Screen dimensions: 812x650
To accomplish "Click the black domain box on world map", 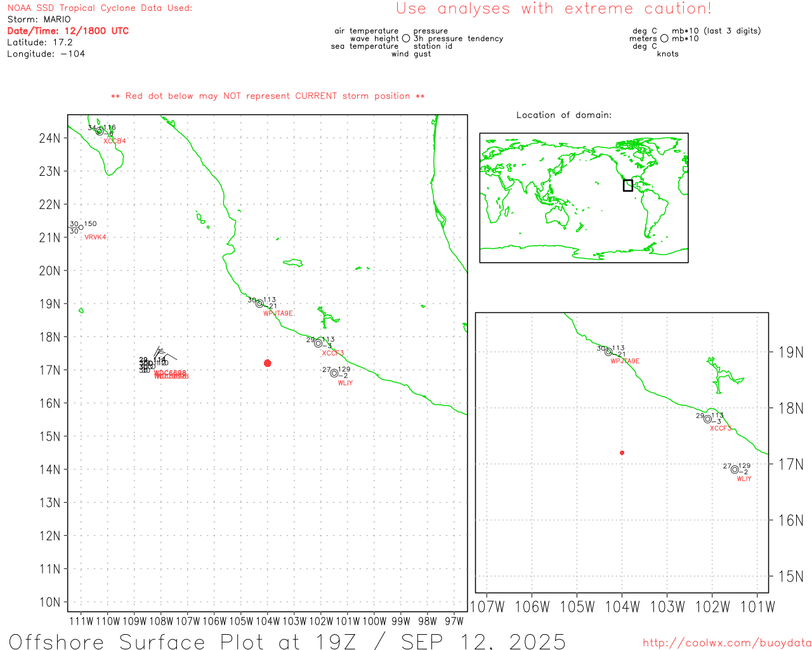I will click(x=628, y=185).
